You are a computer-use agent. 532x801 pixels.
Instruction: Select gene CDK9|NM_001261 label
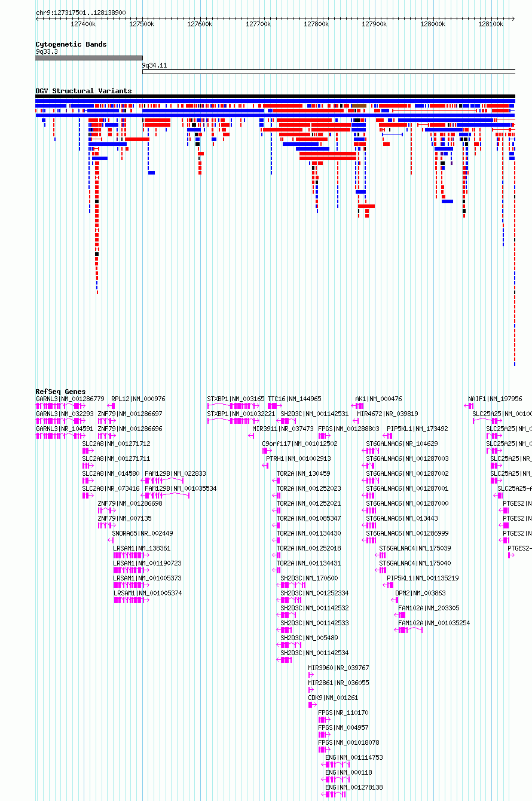tap(334, 698)
